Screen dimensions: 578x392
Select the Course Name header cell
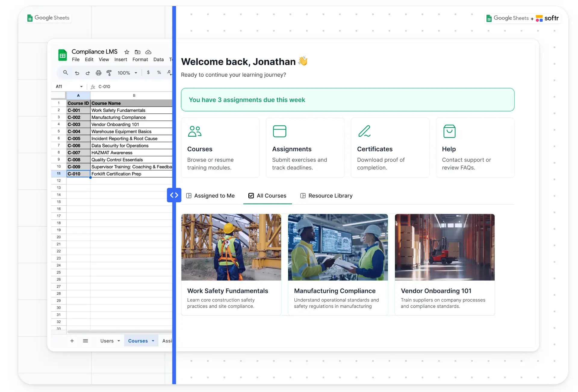(131, 103)
